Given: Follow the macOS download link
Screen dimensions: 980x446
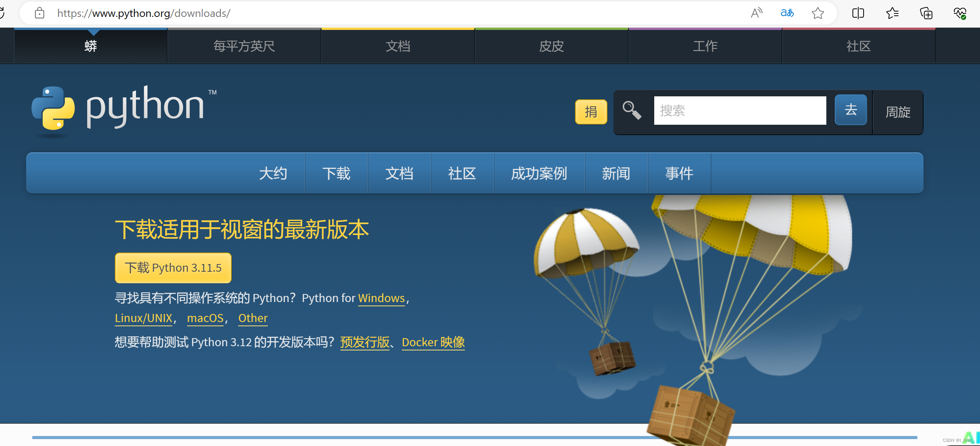Looking at the screenshot, I should click(x=205, y=318).
